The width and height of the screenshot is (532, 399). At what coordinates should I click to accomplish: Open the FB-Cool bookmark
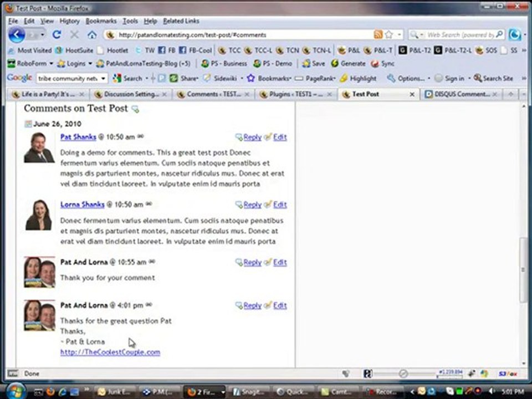click(196, 50)
